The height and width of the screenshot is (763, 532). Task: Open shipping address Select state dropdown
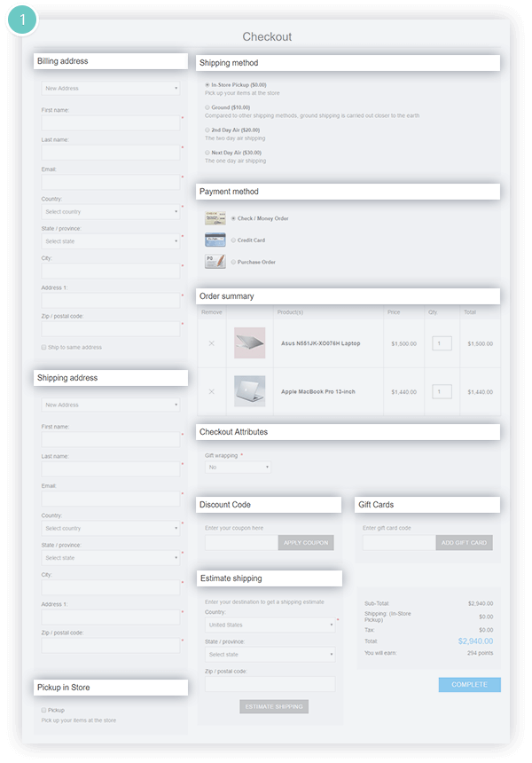click(x=110, y=558)
